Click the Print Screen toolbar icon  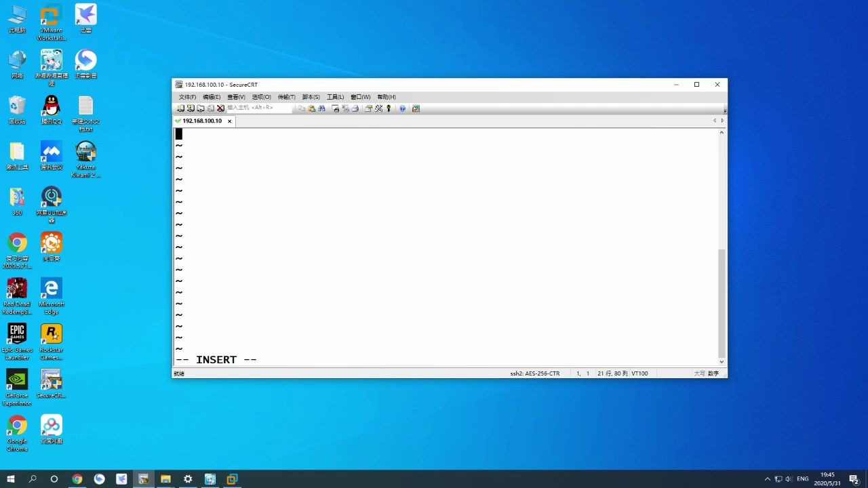(x=336, y=108)
